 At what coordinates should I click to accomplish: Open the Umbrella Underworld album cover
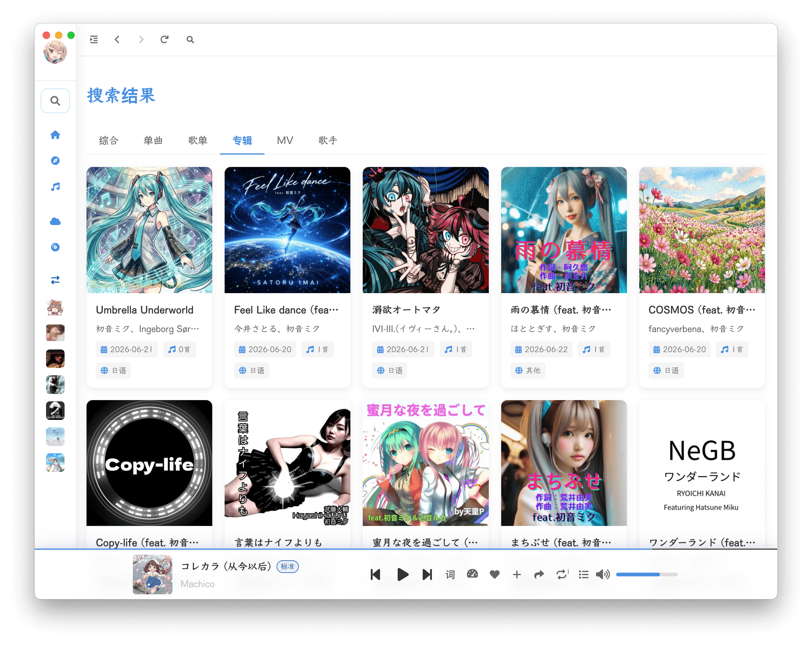tap(150, 230)
